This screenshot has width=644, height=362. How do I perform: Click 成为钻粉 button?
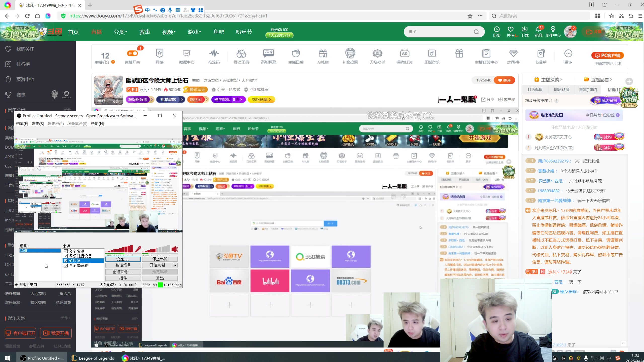coord(606,100)
